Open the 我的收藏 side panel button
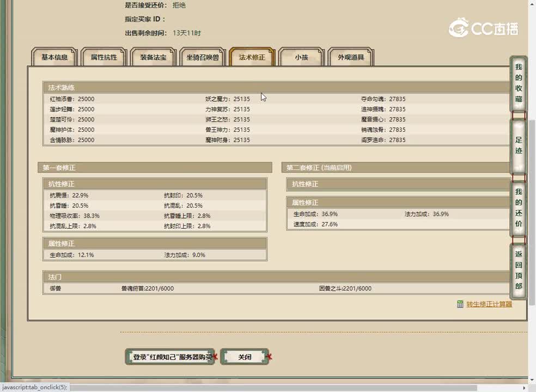Viewport: 536px width, 392px height. click(519, 83)
